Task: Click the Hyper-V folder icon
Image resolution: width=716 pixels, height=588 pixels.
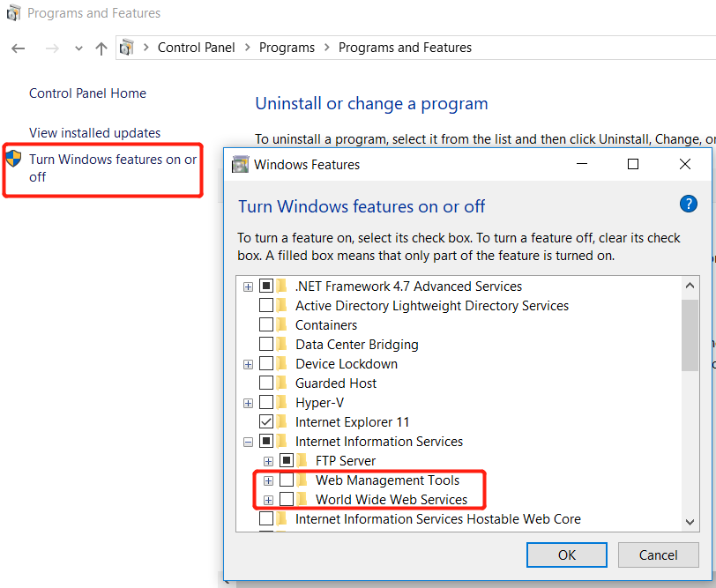Action: coord(282,403)
